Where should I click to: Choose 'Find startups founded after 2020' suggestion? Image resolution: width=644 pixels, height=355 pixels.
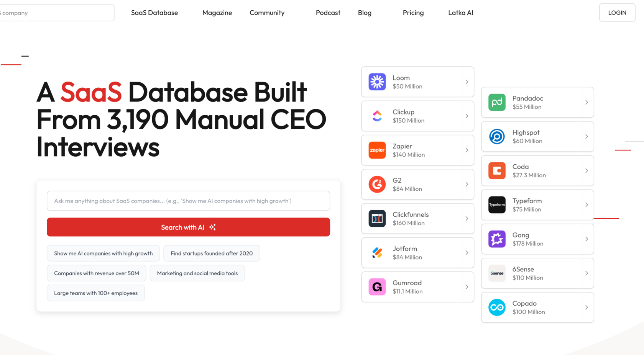(x=212, y=253)
